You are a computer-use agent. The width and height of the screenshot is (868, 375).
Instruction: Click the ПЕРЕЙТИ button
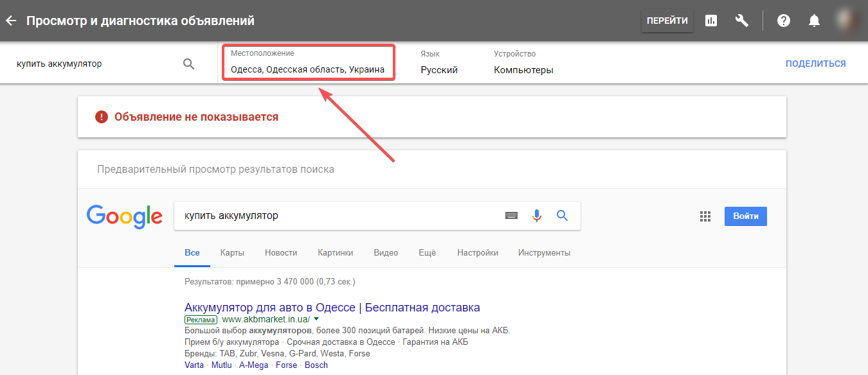(x=667, y=21)
